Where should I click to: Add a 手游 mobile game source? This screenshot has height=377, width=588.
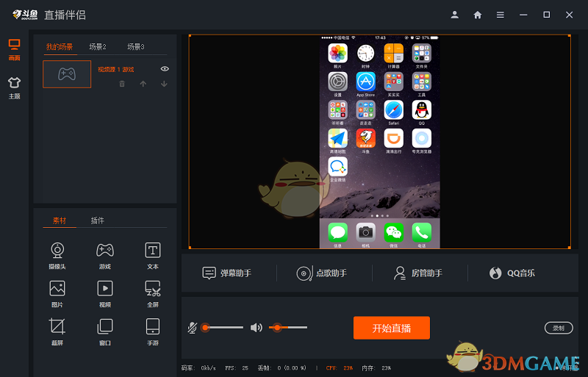[153, 331]
